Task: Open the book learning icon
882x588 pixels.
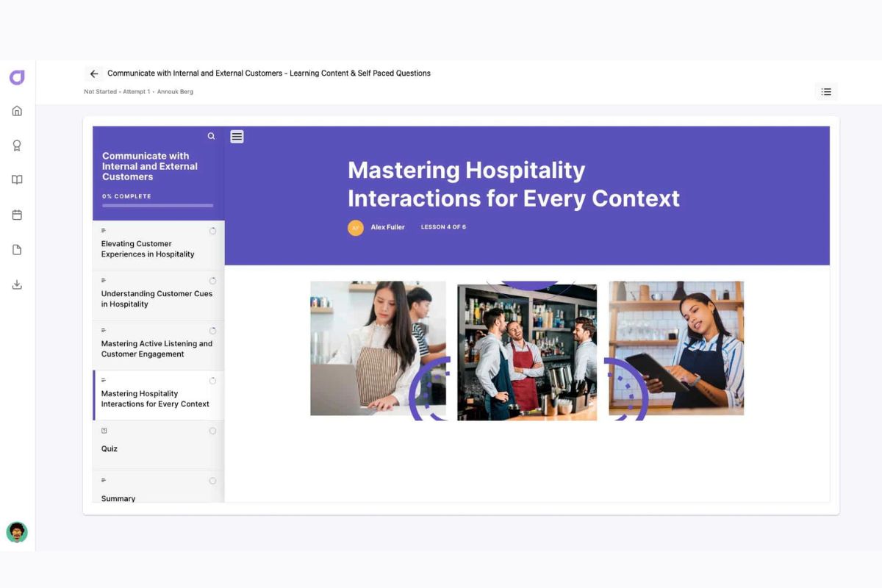Action: [x=17, y=180]
